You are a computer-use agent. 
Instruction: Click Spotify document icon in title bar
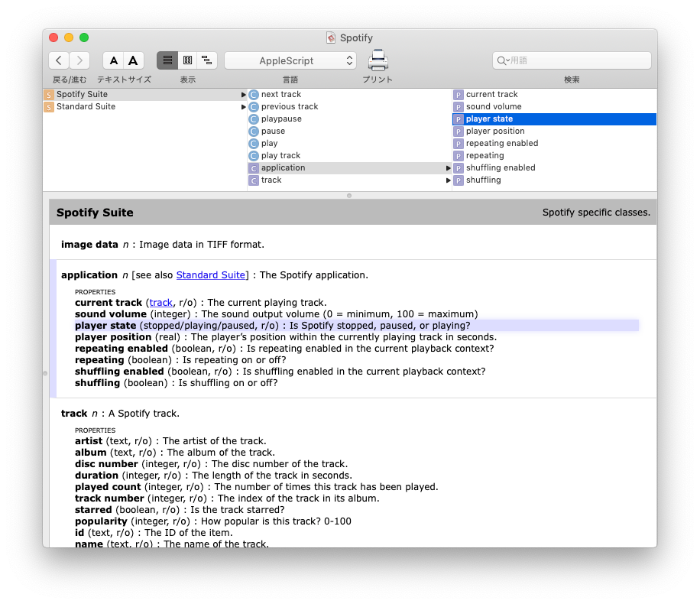pyautogui.click(x=331, y=38)
